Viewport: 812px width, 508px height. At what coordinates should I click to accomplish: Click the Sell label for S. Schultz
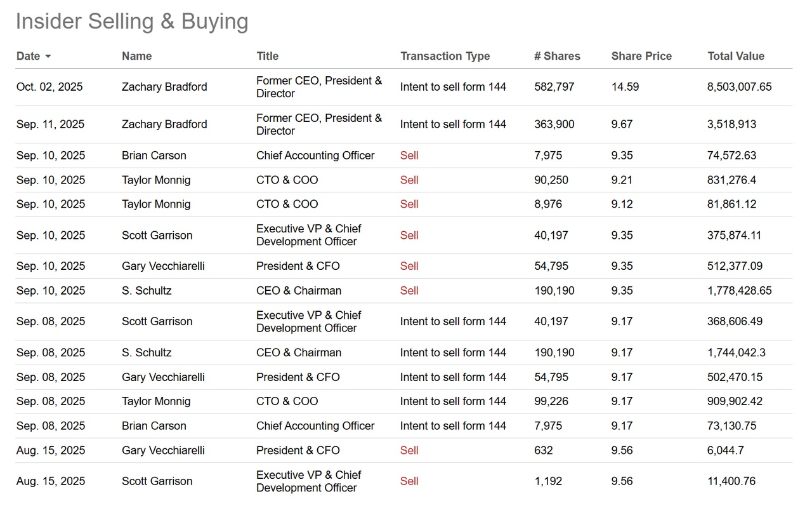tap(409, 291)
